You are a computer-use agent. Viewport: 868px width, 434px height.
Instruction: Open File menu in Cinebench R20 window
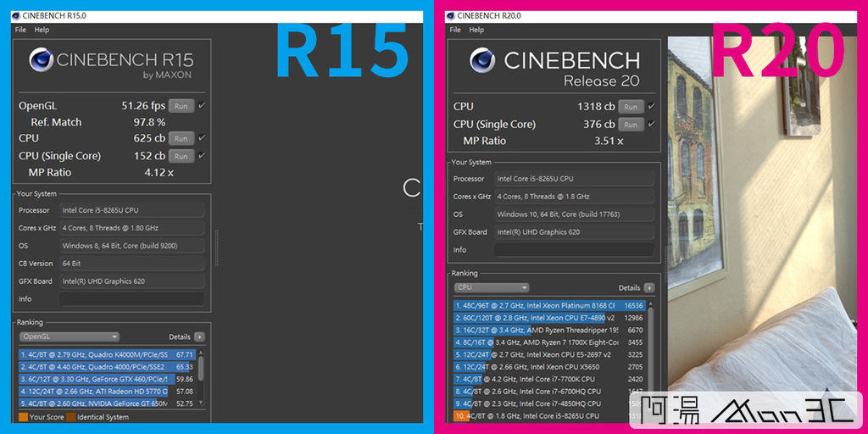(x=455, y=30)
